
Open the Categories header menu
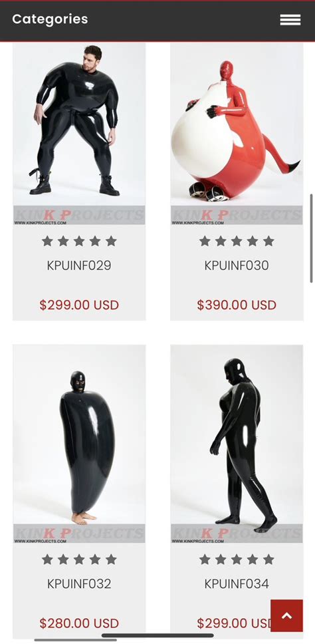coord(50,19)
